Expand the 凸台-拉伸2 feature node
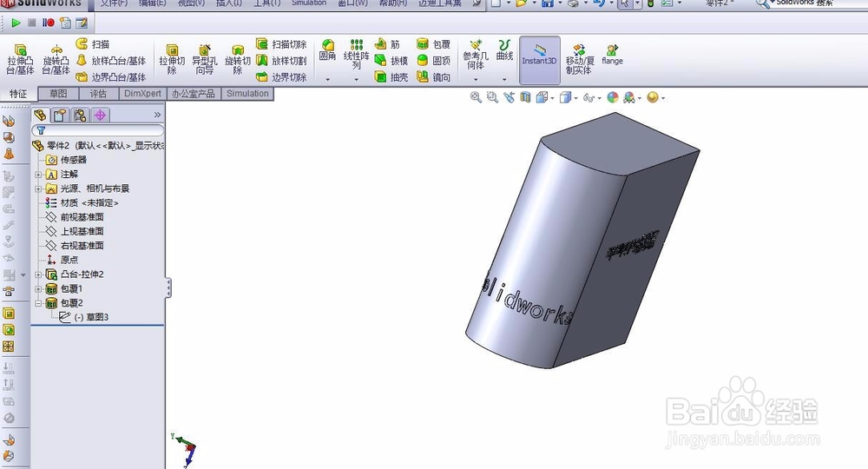This screenshot has height=469, width=868. coord(37,274)
